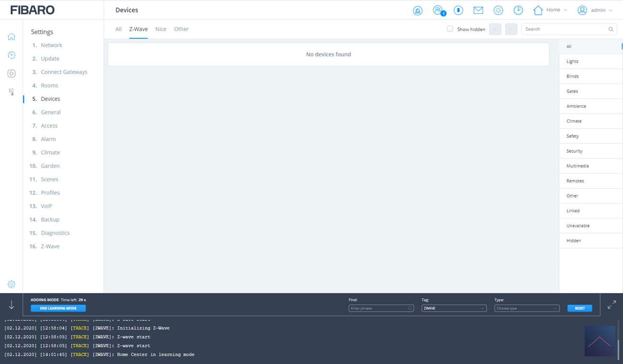623x364 pixels.
Task: Open the climate thermometer icon in left sidebar
Action: click(12, 91)
